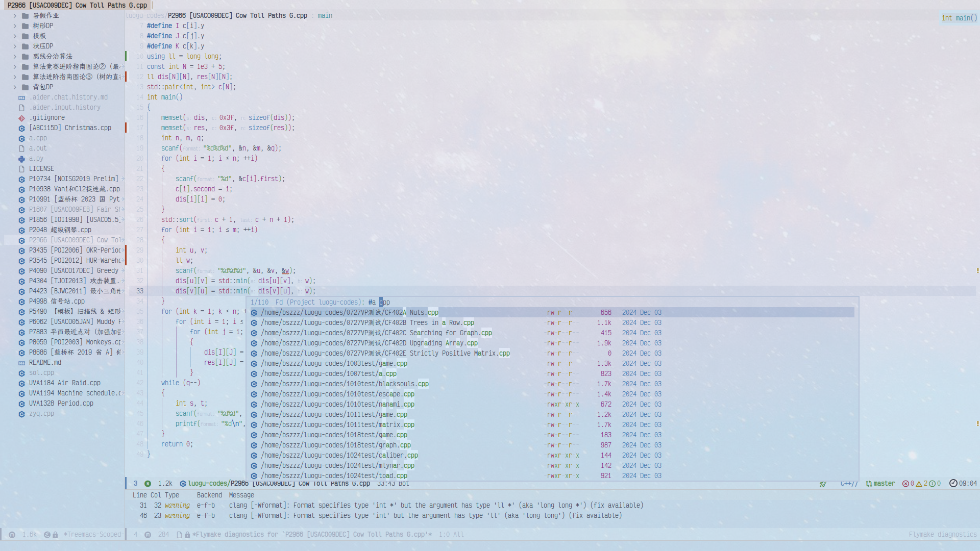The width and height of the screenshot is (980, 551).
Task: Click code line 'memset(dis, 0x3f, sizeof(dis));'
Action: [228, 118]
